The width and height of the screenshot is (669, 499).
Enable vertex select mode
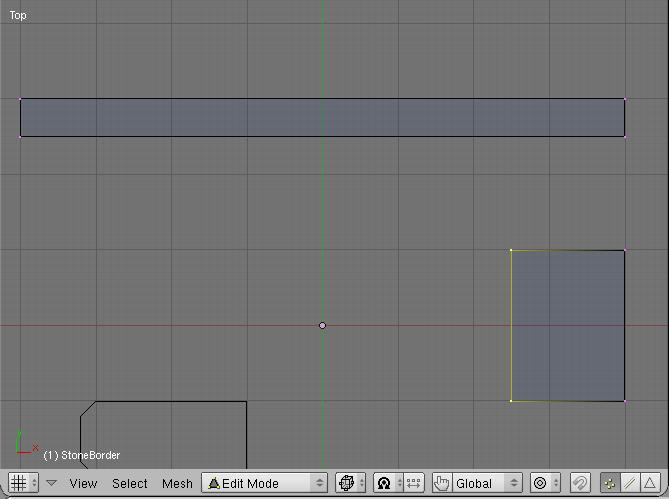point(610,483)
